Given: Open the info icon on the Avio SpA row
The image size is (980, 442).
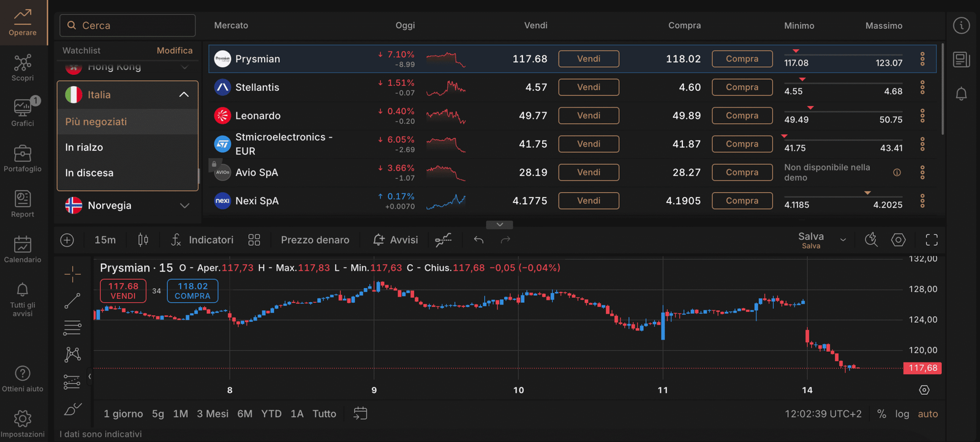Looking at the screenshot, I should (x=897, y=172).
